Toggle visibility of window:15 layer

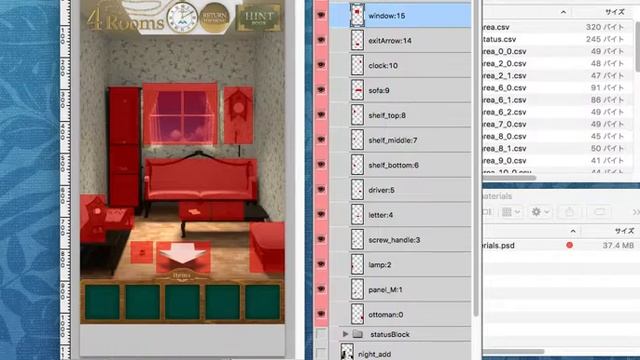pyautogui.click(x=321, y=15)
